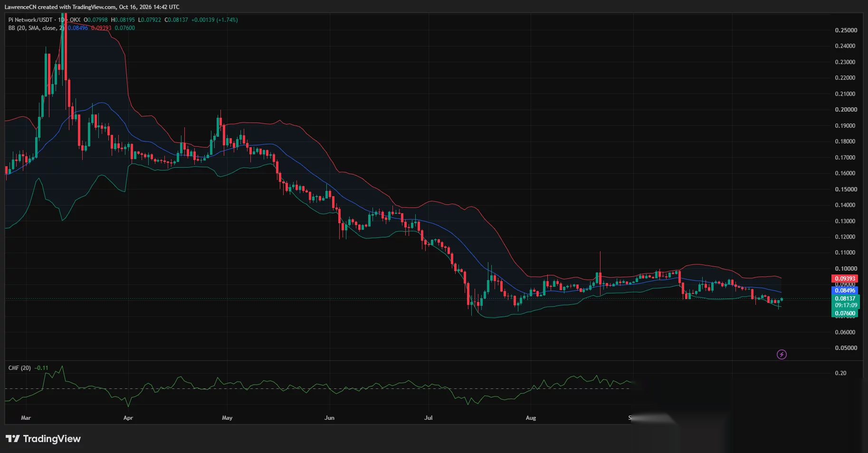Click the blue 0.08496 basis price tag

pos(845,291)
